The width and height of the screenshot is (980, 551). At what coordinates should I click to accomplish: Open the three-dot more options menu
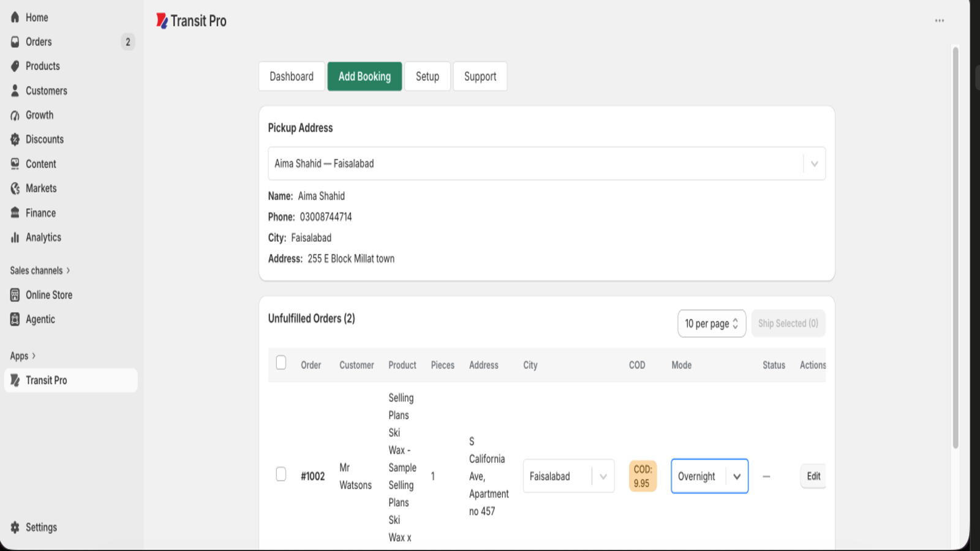tap(940, 21)
